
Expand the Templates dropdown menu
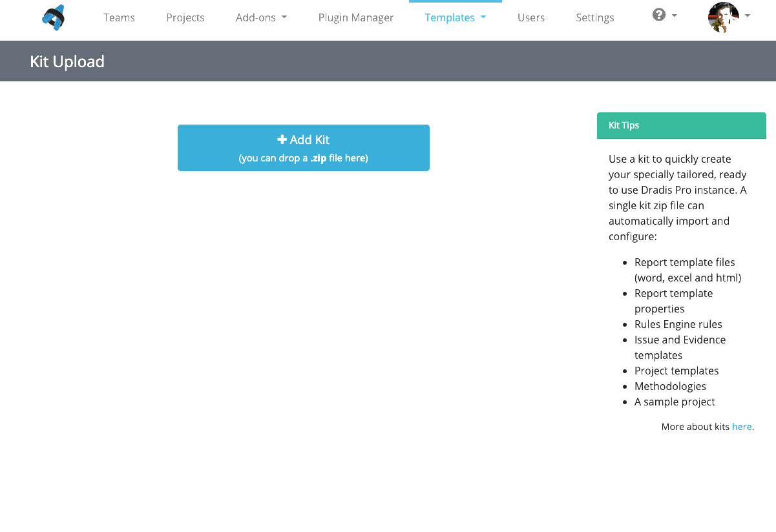[x=455, y=17]
